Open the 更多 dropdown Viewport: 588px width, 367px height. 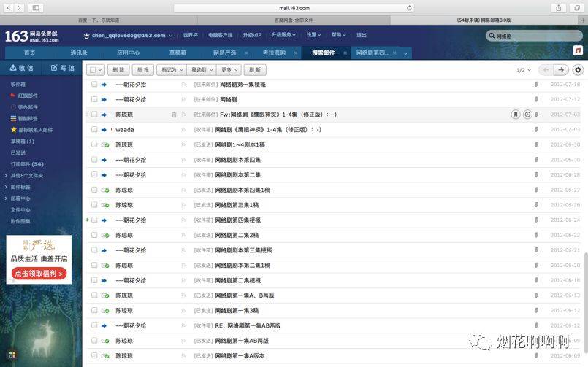[229, 70]
